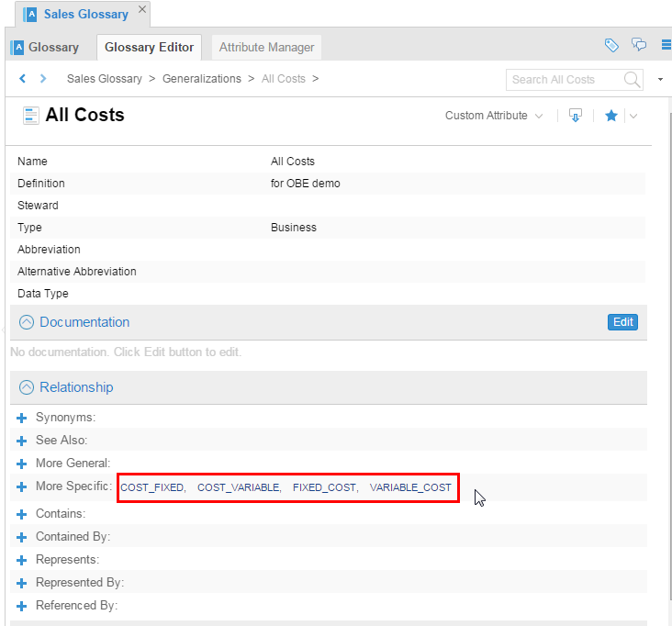Viewport: 672px width, 626px height.
Task: Add a More Specific relationship
Action: (21, 487)
